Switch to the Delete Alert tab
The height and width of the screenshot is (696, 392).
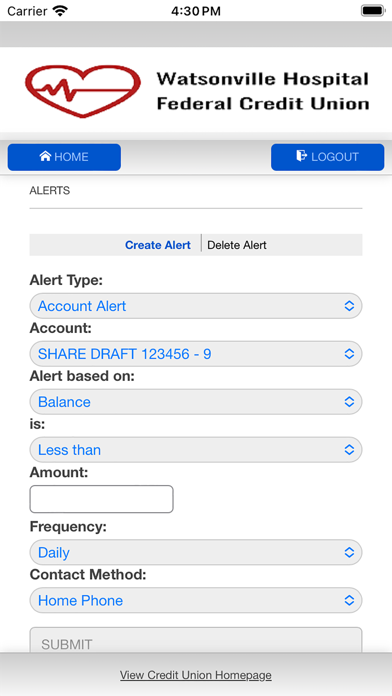click(237, 245)
